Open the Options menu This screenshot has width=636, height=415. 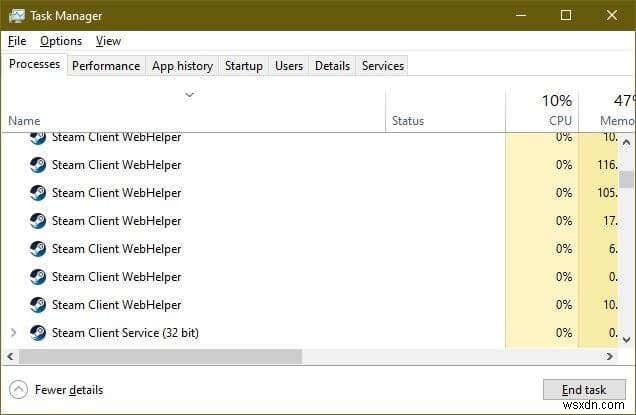61,41
